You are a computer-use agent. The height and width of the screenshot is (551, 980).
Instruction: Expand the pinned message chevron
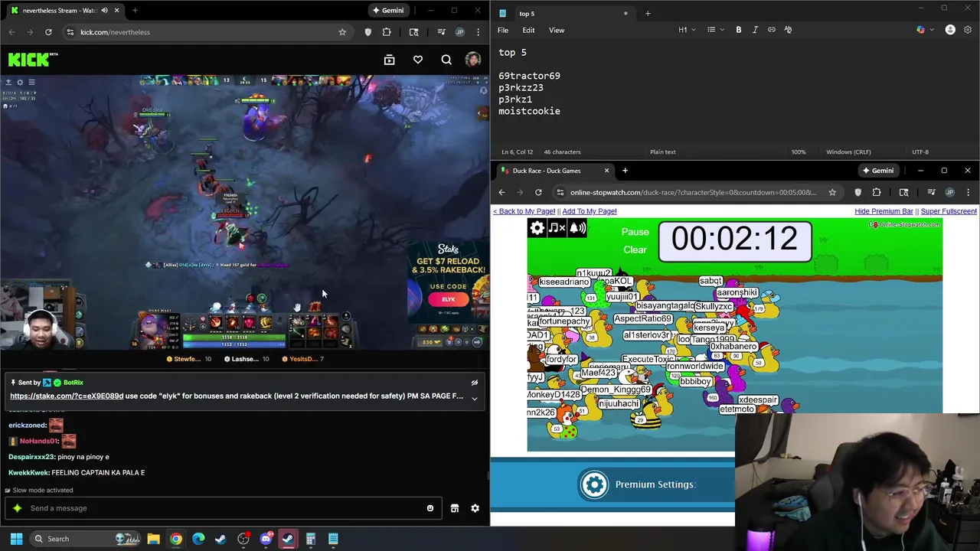(x=475, y=398)
